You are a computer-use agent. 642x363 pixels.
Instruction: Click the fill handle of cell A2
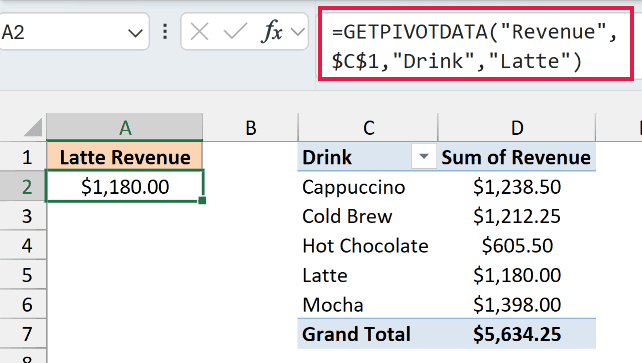coord(202,200)
